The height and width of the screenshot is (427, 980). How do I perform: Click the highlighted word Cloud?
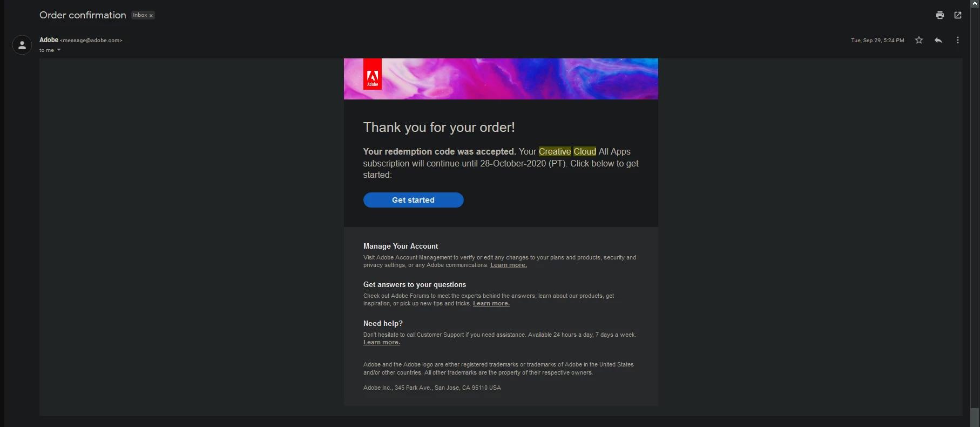(x=585, y=152)
